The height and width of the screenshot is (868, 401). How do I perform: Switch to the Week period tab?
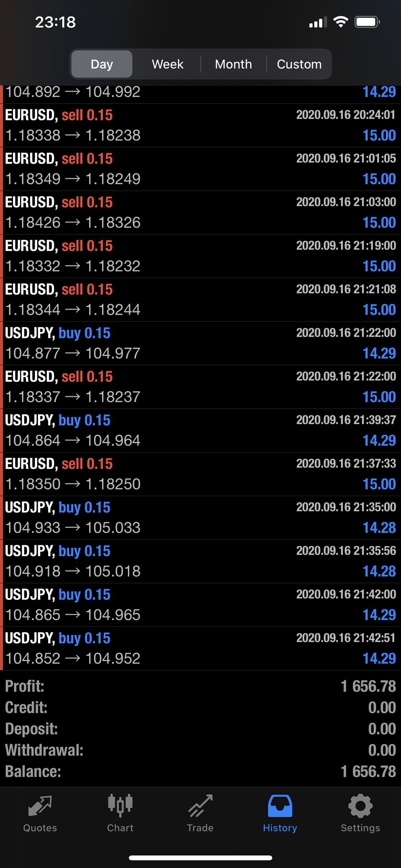pos(168,64)
